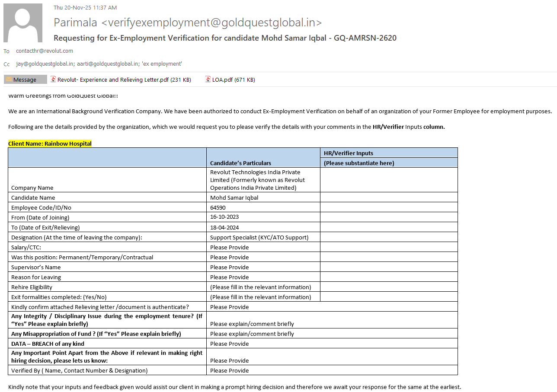
Task: Click the sender name Parimala in header
Action: (x=76, y=22)
